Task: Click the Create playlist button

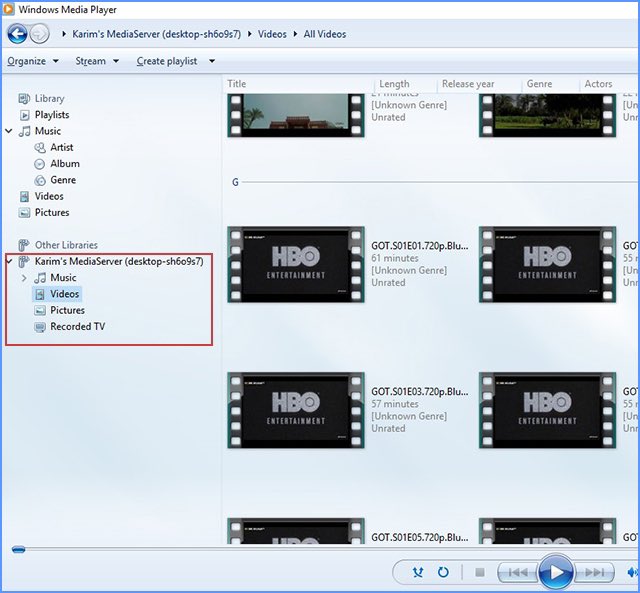Action: [167, 61]
